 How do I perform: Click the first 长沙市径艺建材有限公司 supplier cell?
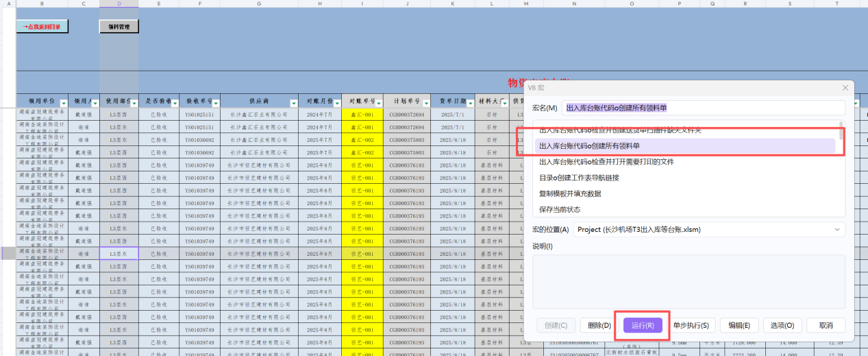click(260, 165)
